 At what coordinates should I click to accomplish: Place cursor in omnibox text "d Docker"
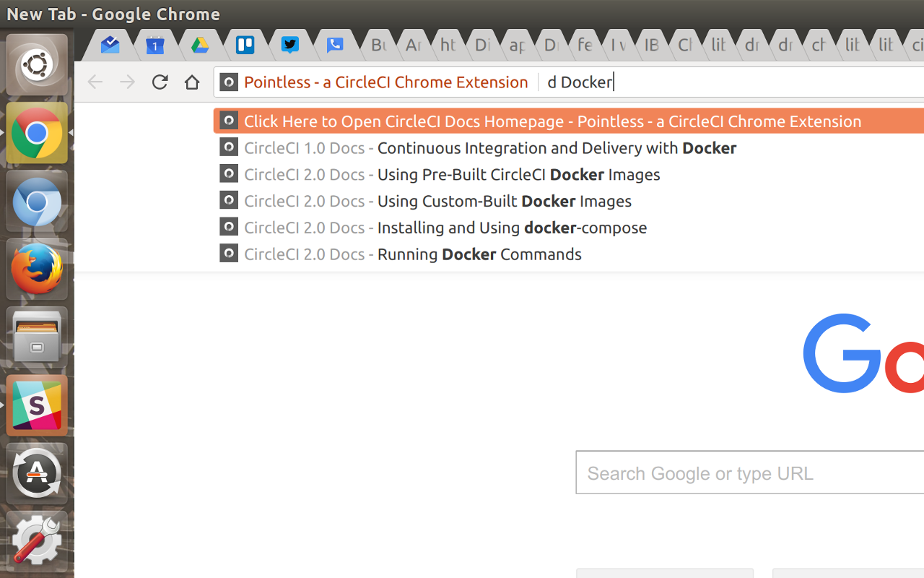point(580,82)
